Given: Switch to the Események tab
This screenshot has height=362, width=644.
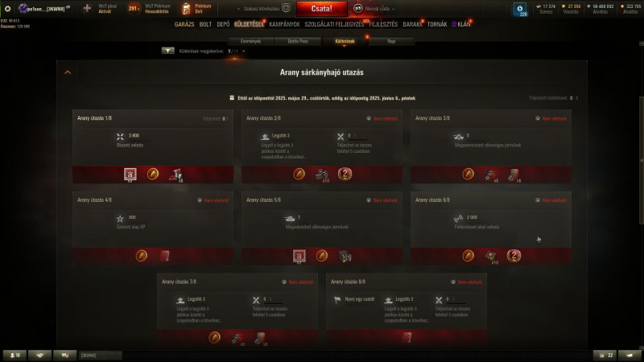Looking at the screenshot, I should (x=250, y=42).
